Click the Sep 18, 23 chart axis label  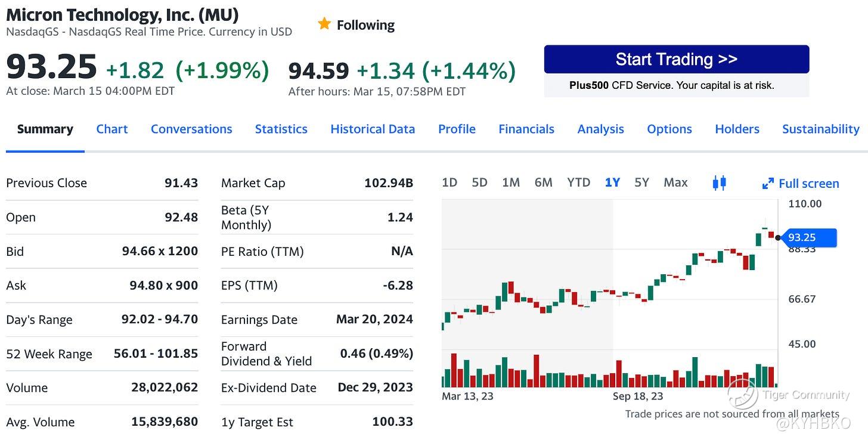637,396
